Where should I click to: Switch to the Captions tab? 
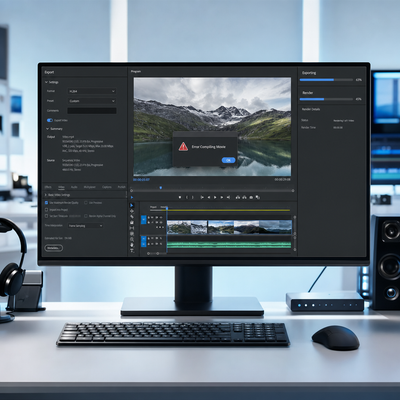[x=107, y=187]
